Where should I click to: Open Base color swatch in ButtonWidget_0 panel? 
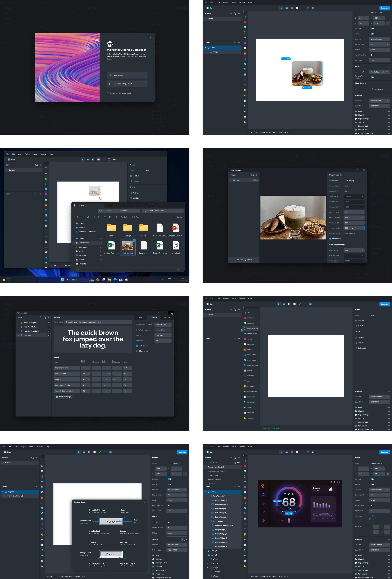153,556
